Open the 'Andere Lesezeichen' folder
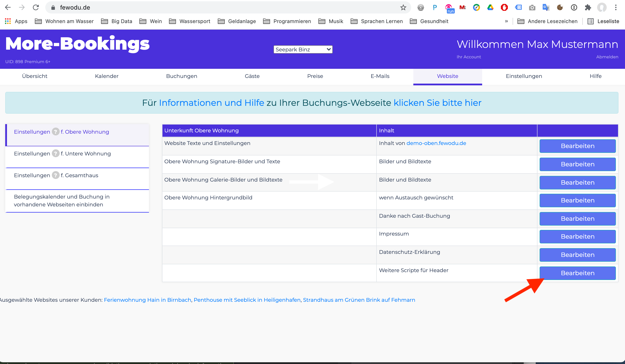625x364 pixels. tap(547, 21)
